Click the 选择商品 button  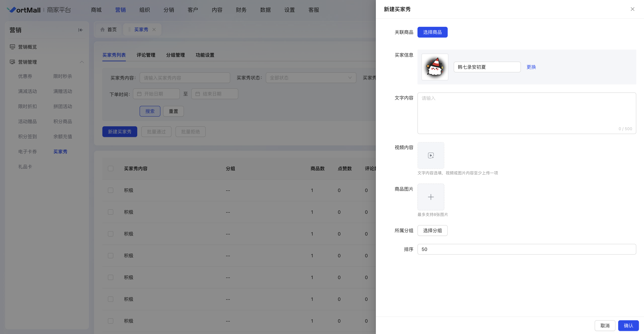pos(432,32)
